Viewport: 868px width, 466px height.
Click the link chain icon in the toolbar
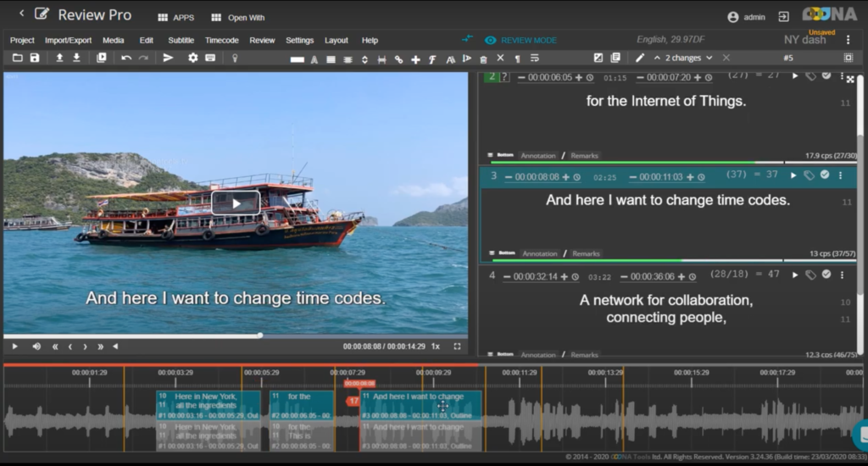pos(398,58)
